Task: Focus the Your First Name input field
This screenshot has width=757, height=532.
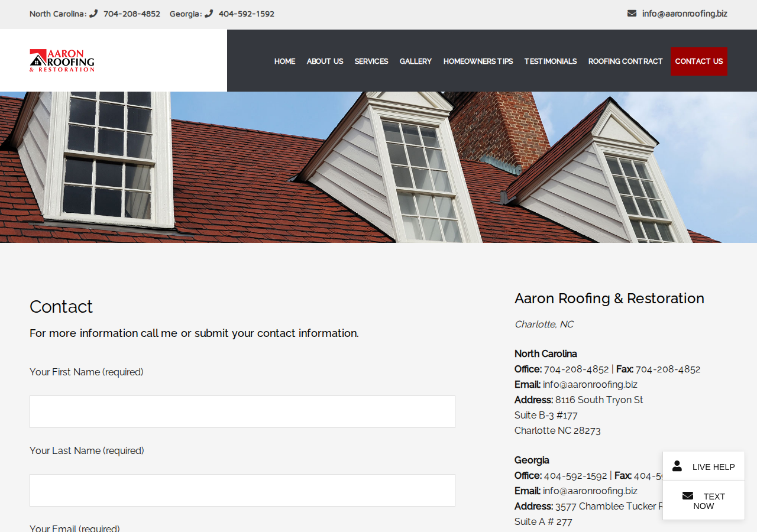Action: [x=242, y=411]
